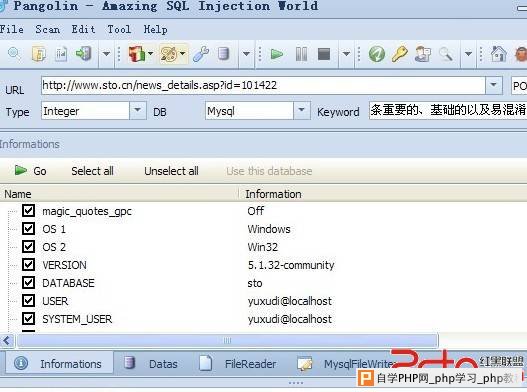The image size is (527, 392).
Task: Click the paint palette toolbar icon
Action: pos(169,54)
